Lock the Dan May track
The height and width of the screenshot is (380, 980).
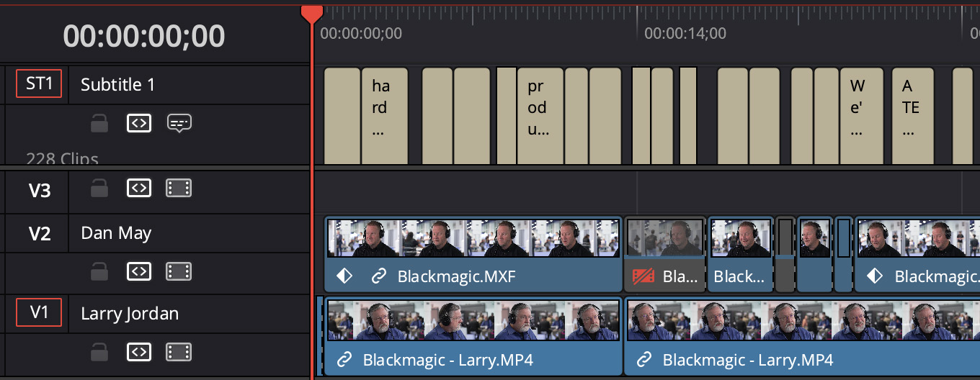pos(99,271)
